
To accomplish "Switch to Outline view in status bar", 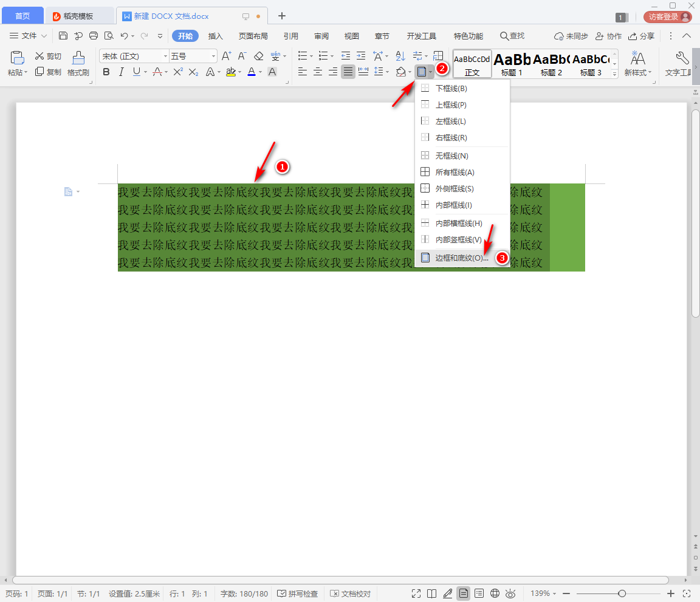I will click(479, 593).
